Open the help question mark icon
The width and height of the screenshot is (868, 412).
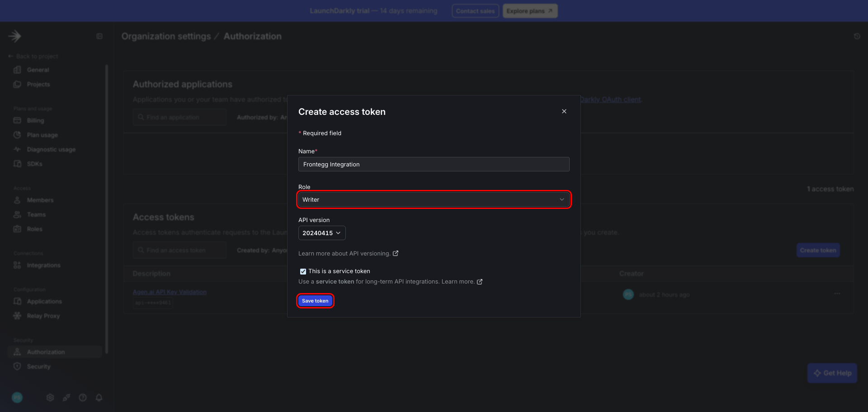83,398
